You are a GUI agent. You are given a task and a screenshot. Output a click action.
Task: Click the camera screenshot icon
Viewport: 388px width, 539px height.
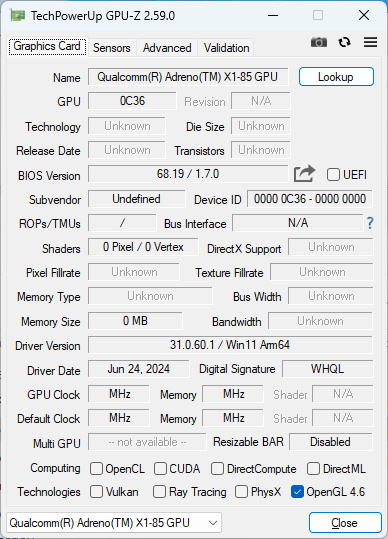(x=319, y=42)
